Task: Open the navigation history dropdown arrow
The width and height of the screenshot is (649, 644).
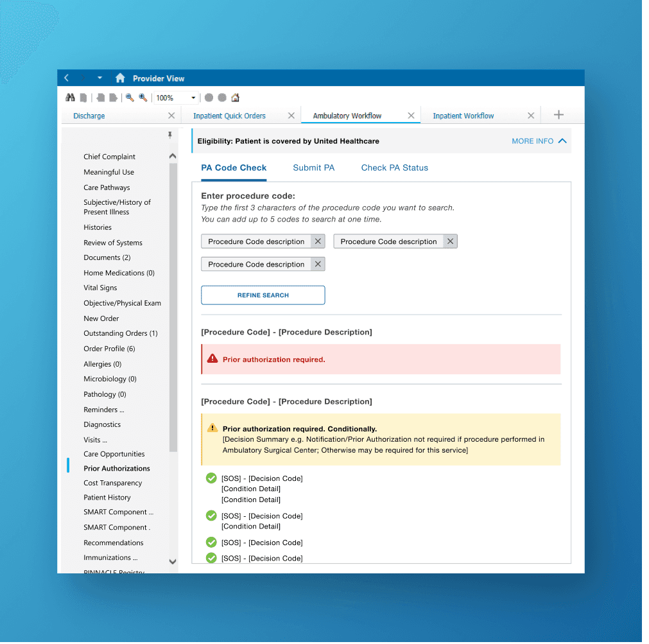Action: [x=100, y=78]
